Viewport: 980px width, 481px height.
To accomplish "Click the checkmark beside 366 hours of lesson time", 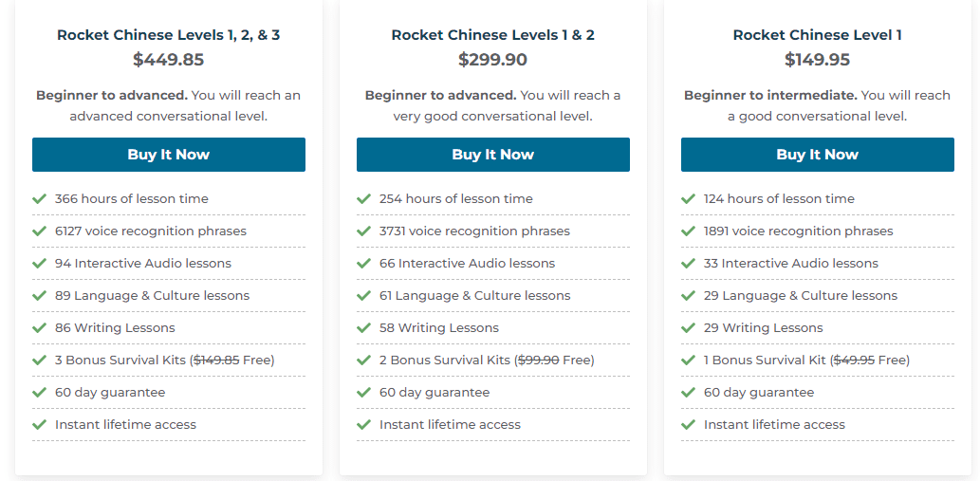I will [40, 199].
